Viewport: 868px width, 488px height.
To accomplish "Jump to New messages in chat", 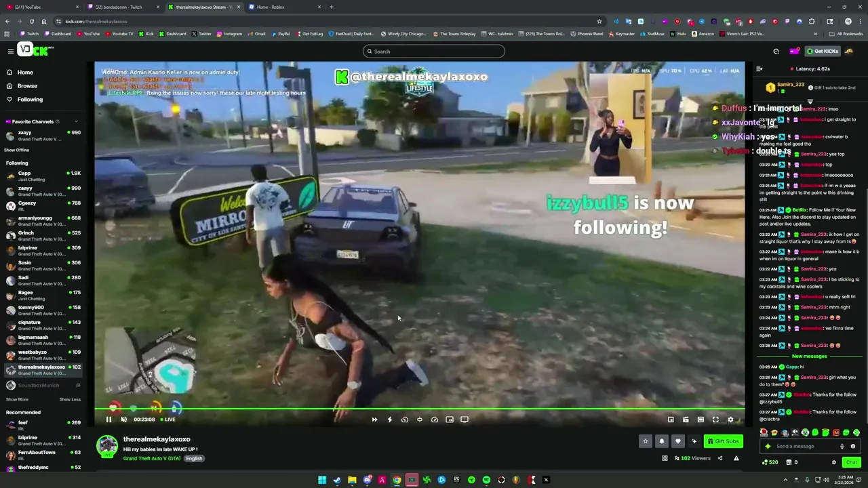I will [810, 357].
